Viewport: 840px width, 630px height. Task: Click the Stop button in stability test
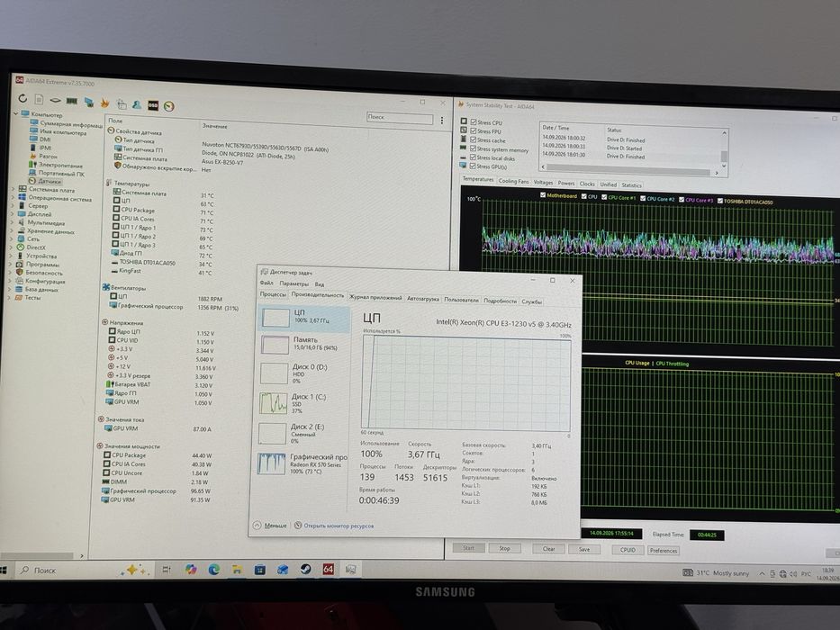tap(504, 548)
